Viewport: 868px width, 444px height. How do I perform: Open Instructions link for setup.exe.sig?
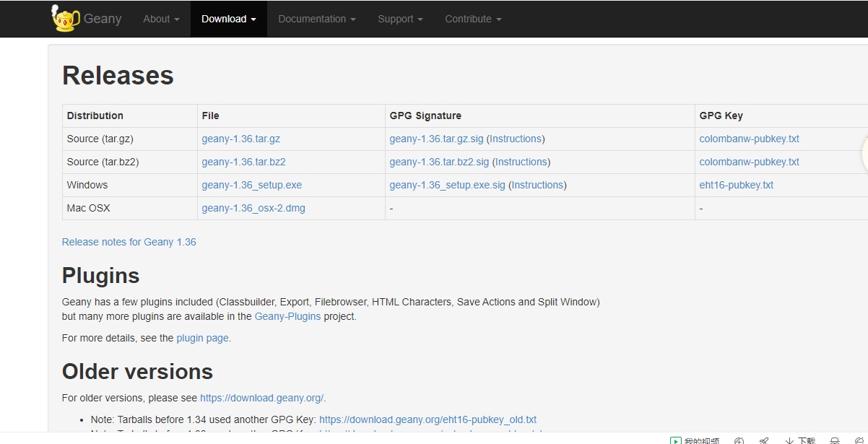tap(537, 185)
